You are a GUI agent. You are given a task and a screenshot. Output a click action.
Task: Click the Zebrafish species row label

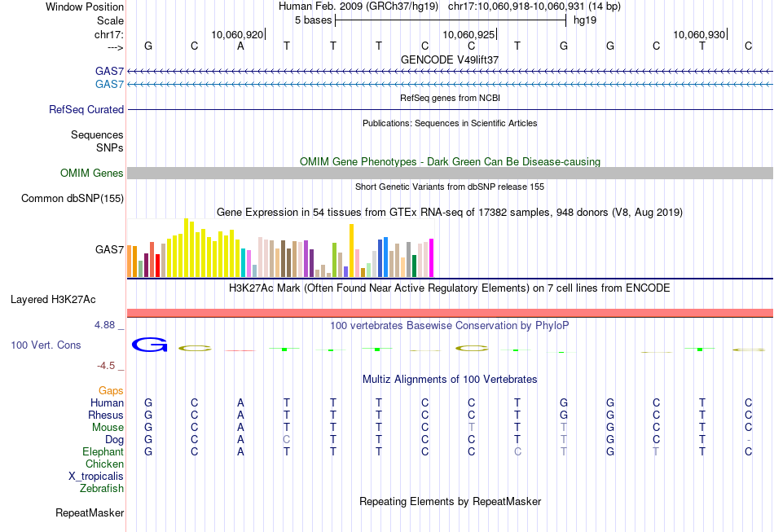102,489
